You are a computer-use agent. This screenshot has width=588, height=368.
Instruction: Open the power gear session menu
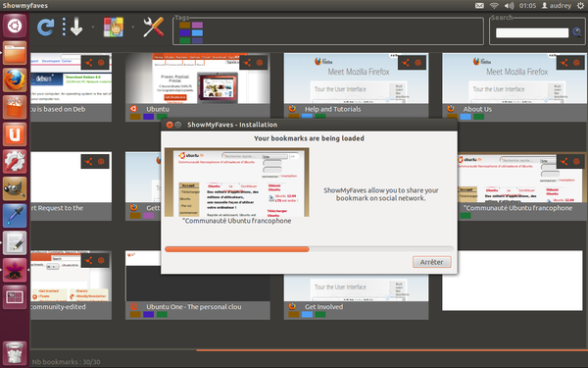click(x=580, y=5)
